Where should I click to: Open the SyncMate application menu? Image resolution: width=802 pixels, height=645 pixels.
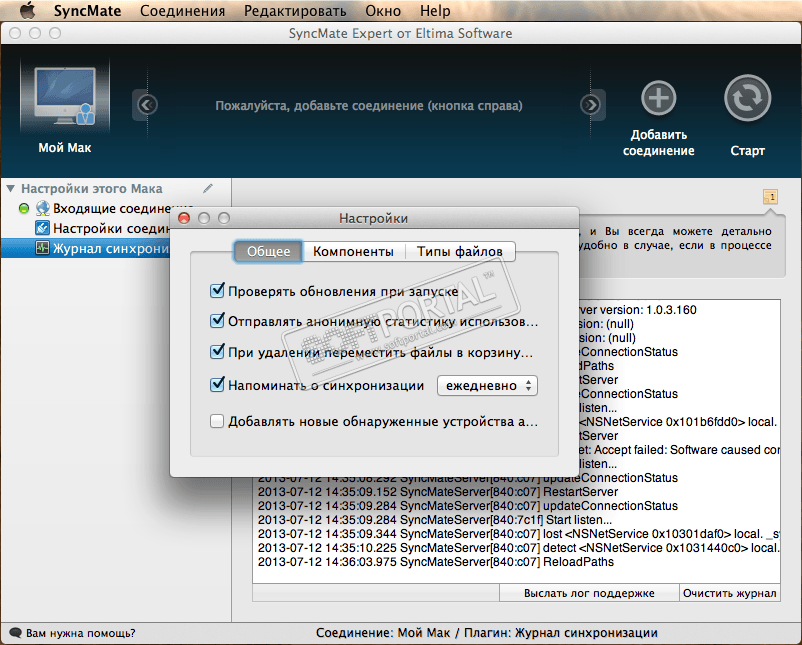tap(87, 11)
